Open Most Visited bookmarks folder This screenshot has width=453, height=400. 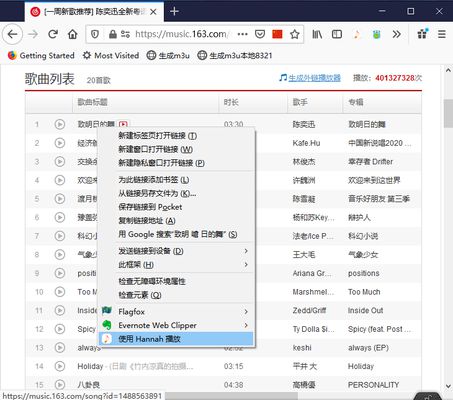[111, 55]
